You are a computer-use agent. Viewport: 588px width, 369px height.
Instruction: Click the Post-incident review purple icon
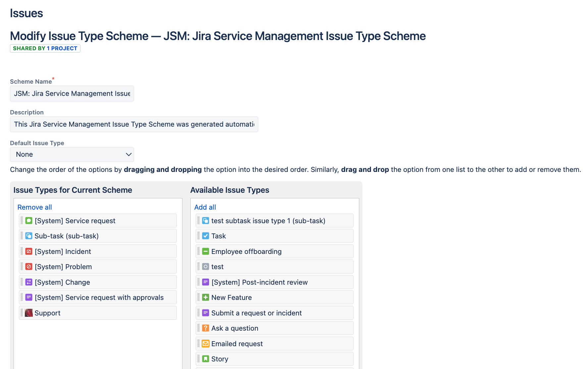point(206,282)
